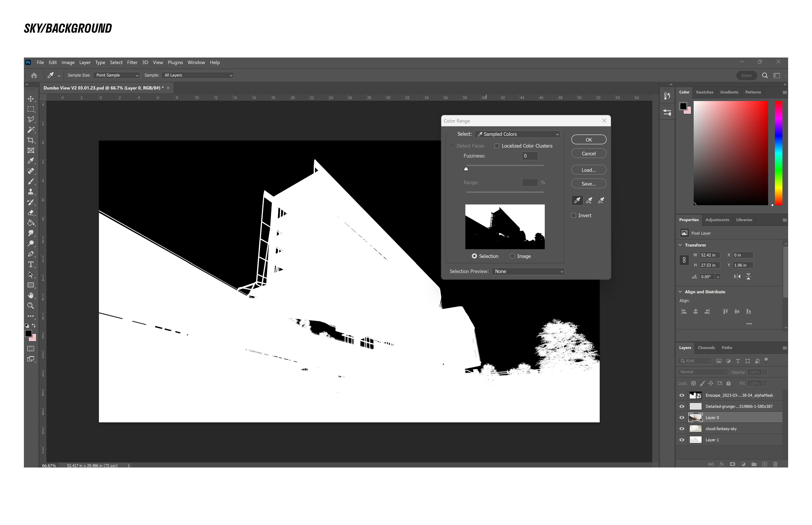This screenshot has height=525, width=812.
Task: Enable Localized Color Clusters checkbox
Action: (497, 146)
